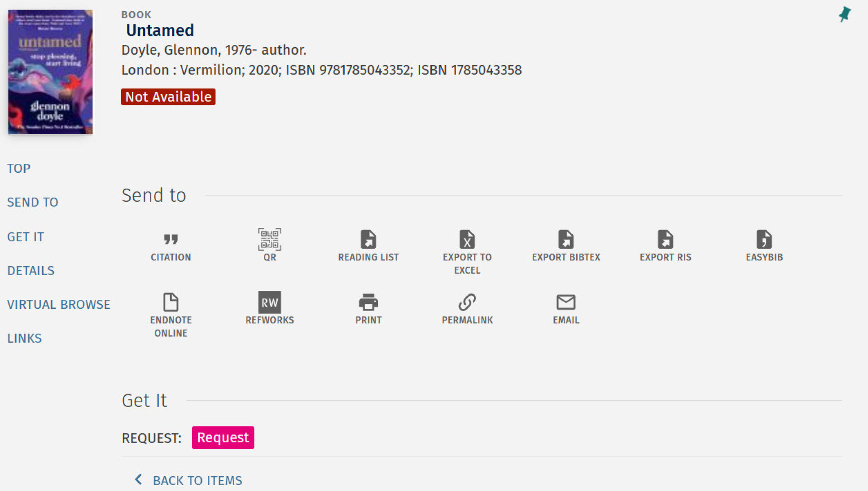Click the Untamed book cover thumbnail
The height and width of the screenshot is (491, 868).
(x=50, y=72)
